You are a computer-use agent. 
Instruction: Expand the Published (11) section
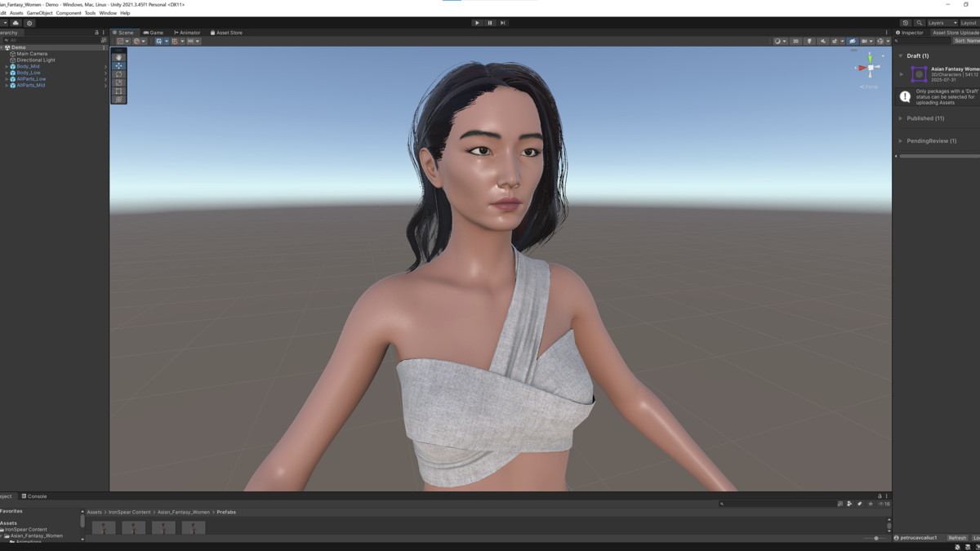click(901, 118)
